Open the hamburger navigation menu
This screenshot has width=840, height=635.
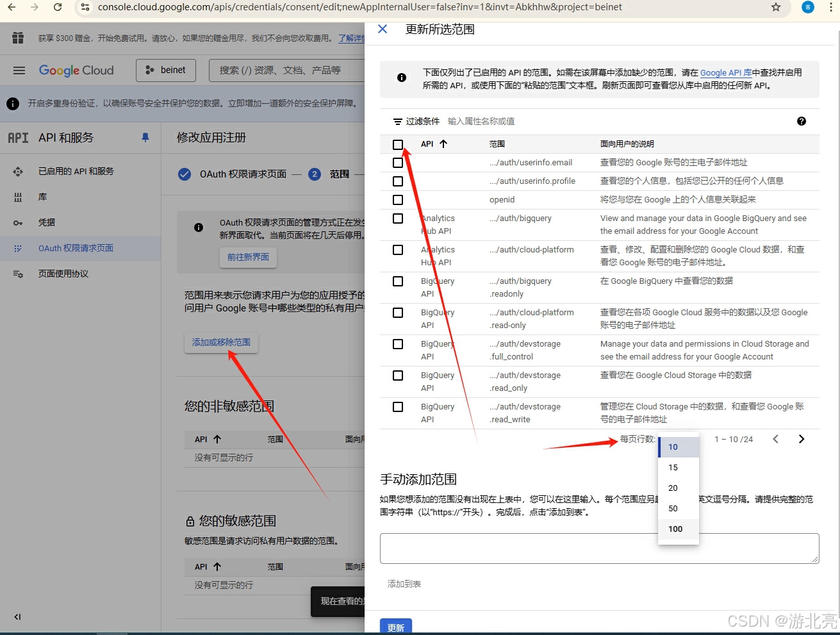19,70
